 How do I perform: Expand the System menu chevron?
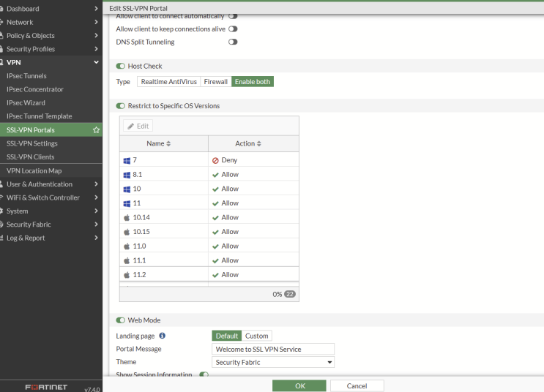click(96, 211)
